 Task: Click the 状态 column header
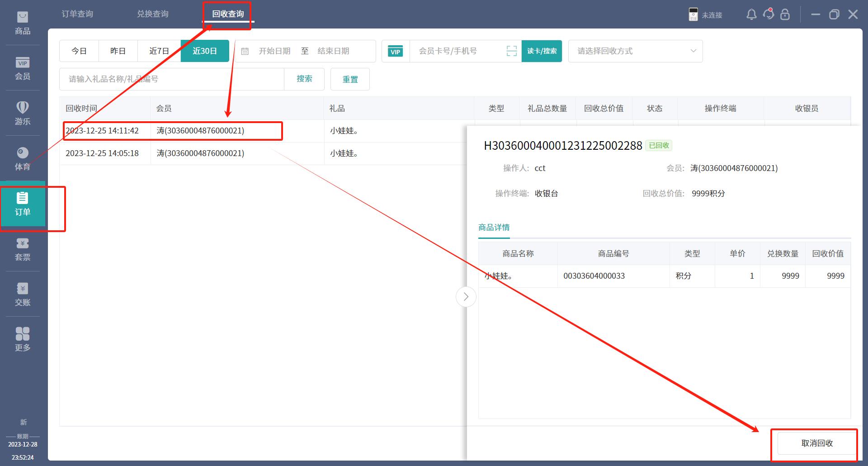655,109
